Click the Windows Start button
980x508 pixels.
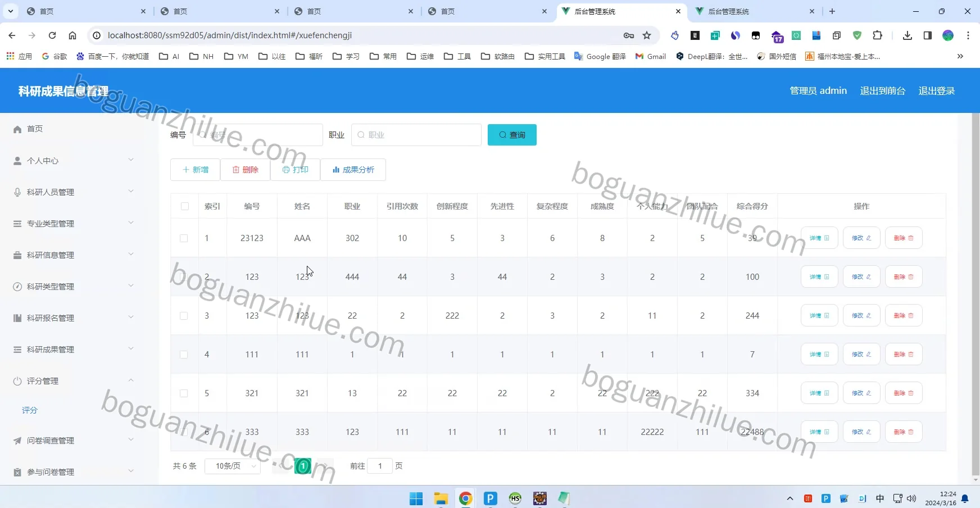[x=416, y=498]
